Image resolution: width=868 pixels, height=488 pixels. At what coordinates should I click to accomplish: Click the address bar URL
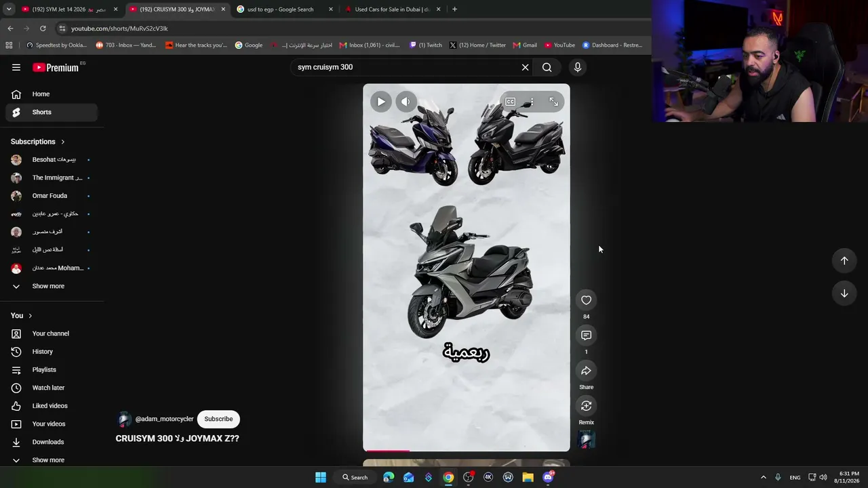[119, 28]
